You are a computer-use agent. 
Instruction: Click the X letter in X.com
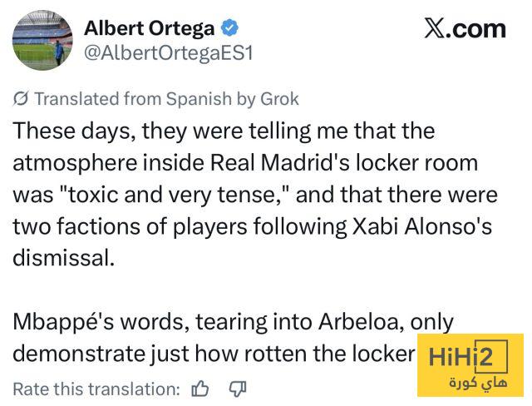434,29
